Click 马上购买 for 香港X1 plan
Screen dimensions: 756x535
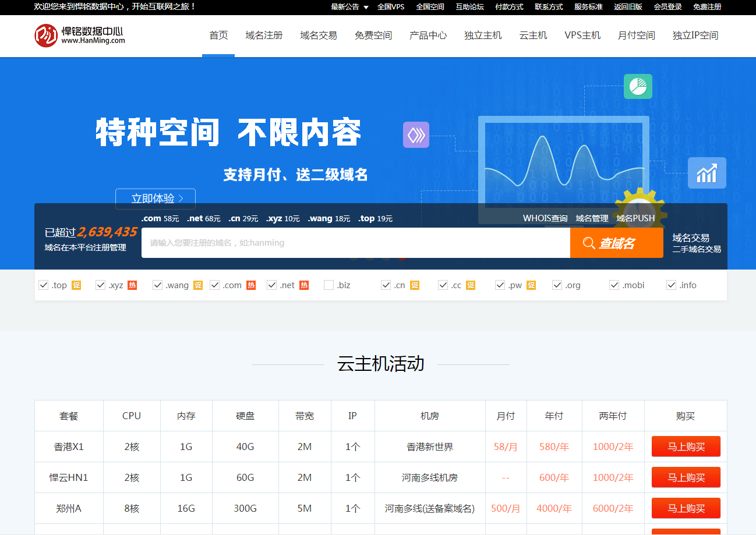(686, 447)
